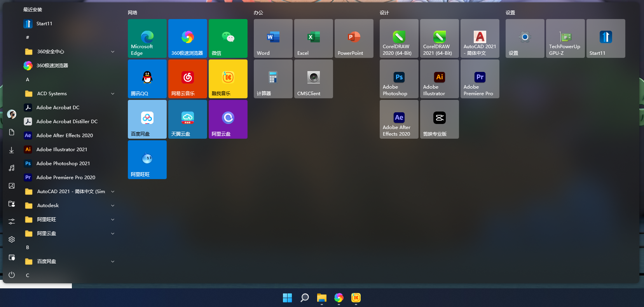
Task: Open Adobe Acrobat Distiller DC
Action: coord(70,122)
